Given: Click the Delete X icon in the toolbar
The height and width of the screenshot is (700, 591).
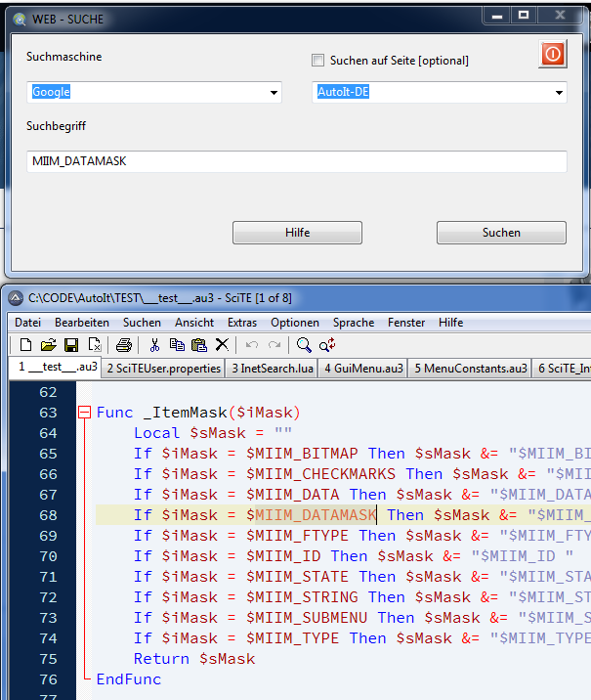Looking at the screenshot, I should [x=222, y=345].
